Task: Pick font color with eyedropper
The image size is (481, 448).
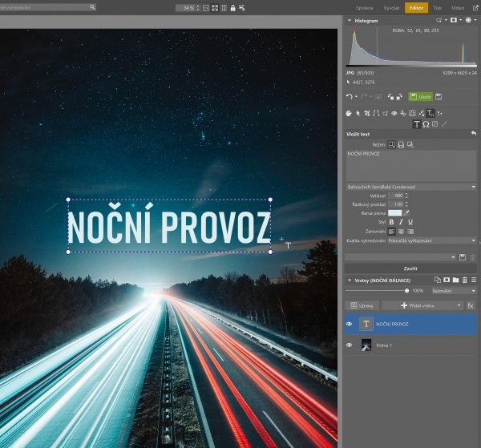Action: (x=406, y=213)
